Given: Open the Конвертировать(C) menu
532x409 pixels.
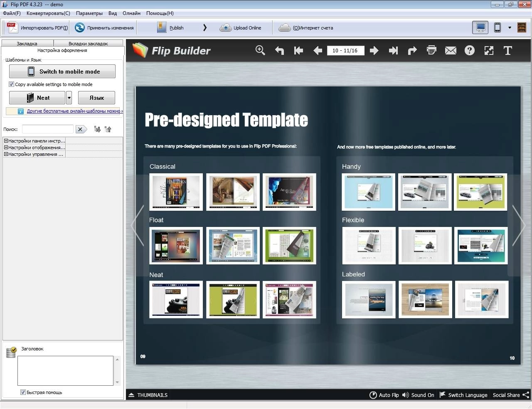Looking at the screenshot, I should click(48, 13).
